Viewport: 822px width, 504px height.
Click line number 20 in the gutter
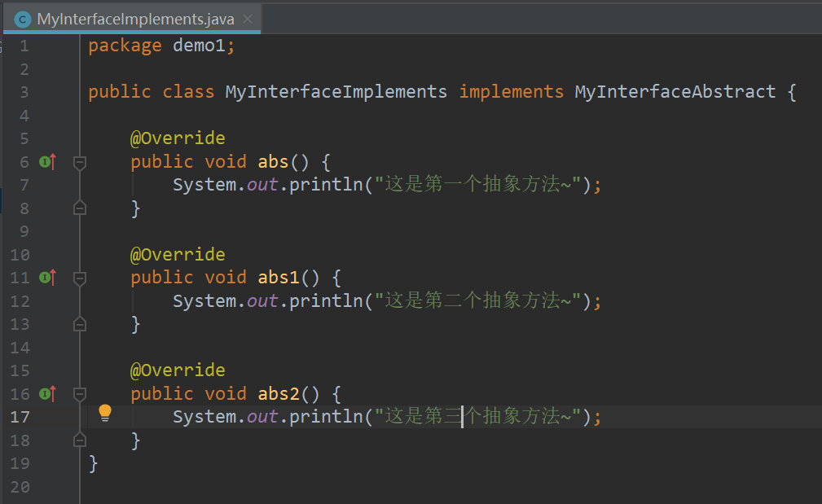tap(20, 487)
